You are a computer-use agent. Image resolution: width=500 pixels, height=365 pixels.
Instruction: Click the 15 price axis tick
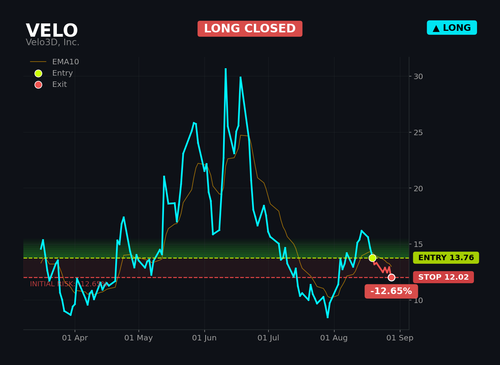(418, 244)
